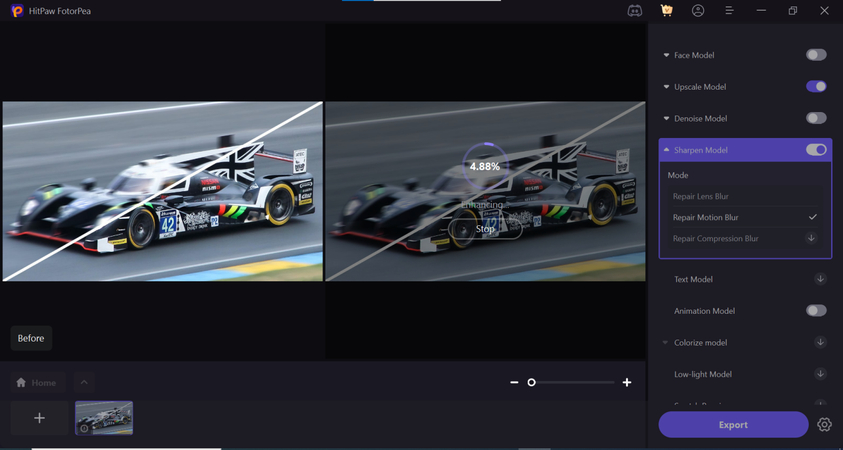Add a new image with plus tile
The height and width of the screenshot is (450, 843).
pyautogui.click(x=39, y=418)
